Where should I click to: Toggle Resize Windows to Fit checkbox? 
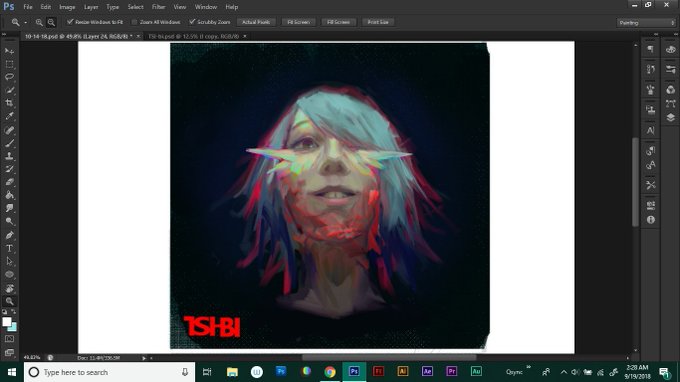70,22
